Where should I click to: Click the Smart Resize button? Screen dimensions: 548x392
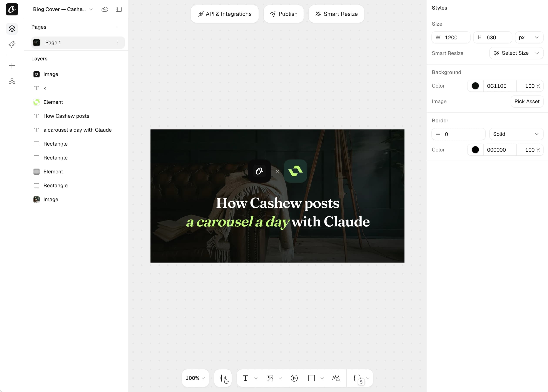pyautogui.click(x=336, y=14)
